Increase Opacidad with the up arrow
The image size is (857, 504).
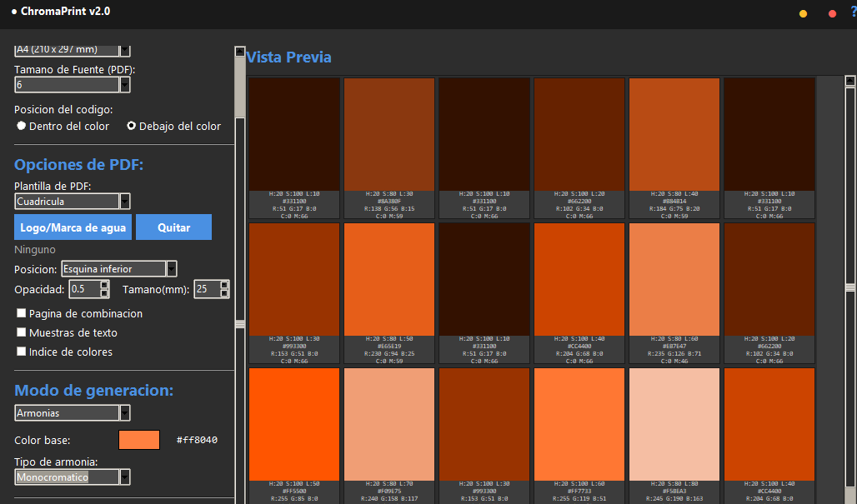coord(104,285)
